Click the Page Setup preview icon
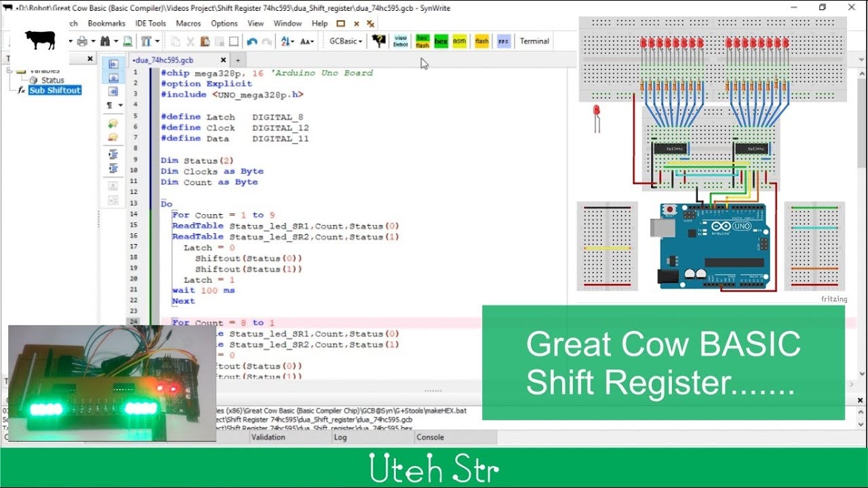The width and height of the screenshot is (868, 488). (127, 41)
